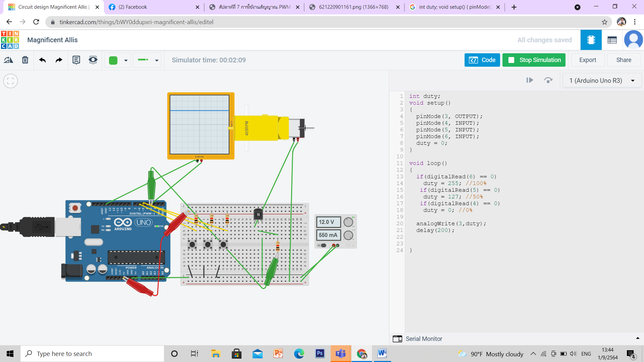
Task: Open a new browser tab
Action: pos(514,7)
